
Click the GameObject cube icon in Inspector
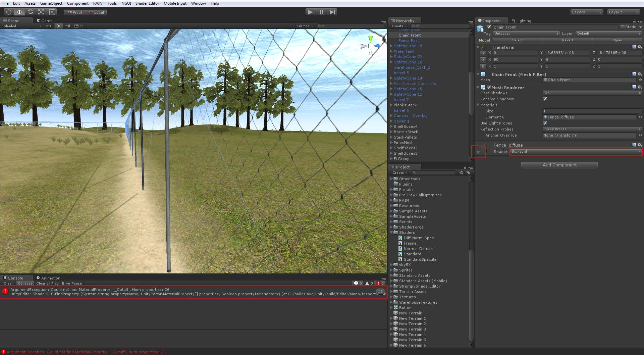pos(480,28)
